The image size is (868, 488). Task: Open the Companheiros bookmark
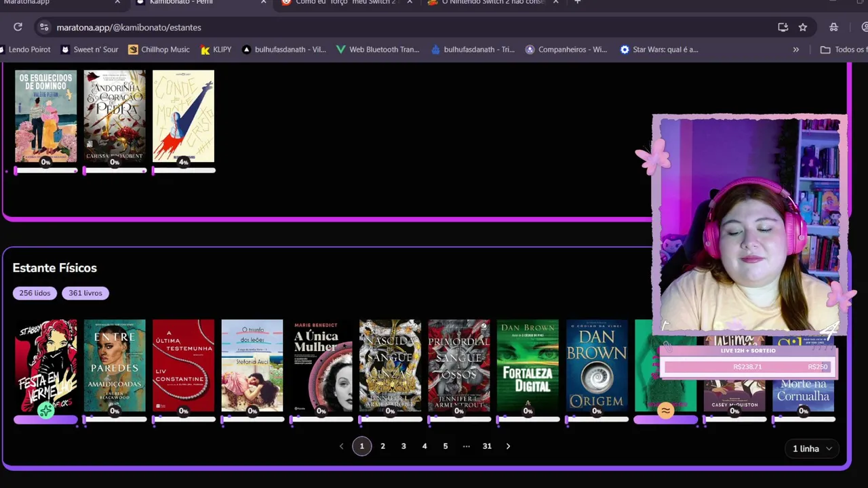point(567,49)
